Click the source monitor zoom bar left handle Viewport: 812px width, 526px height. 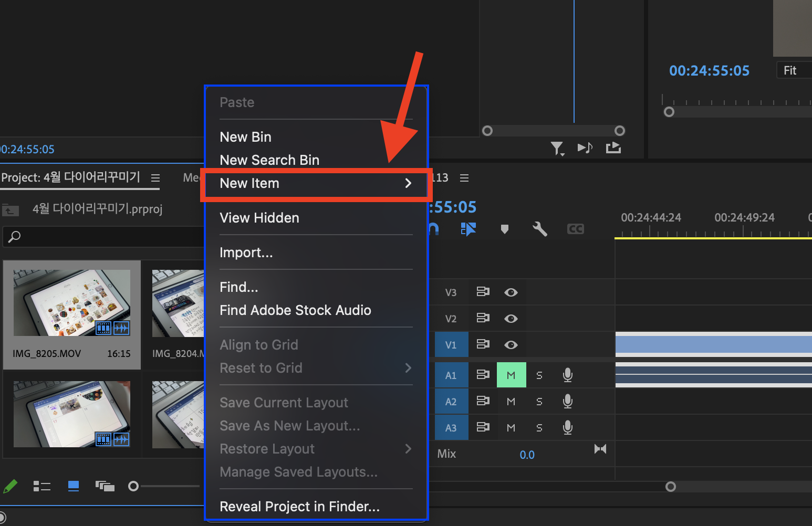487,131
